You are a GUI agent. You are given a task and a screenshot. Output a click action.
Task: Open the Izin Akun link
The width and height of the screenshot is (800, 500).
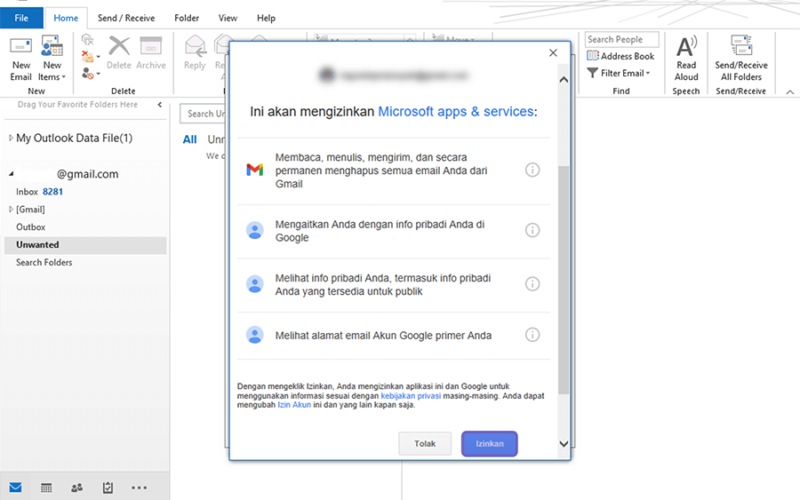pos(294,405)
